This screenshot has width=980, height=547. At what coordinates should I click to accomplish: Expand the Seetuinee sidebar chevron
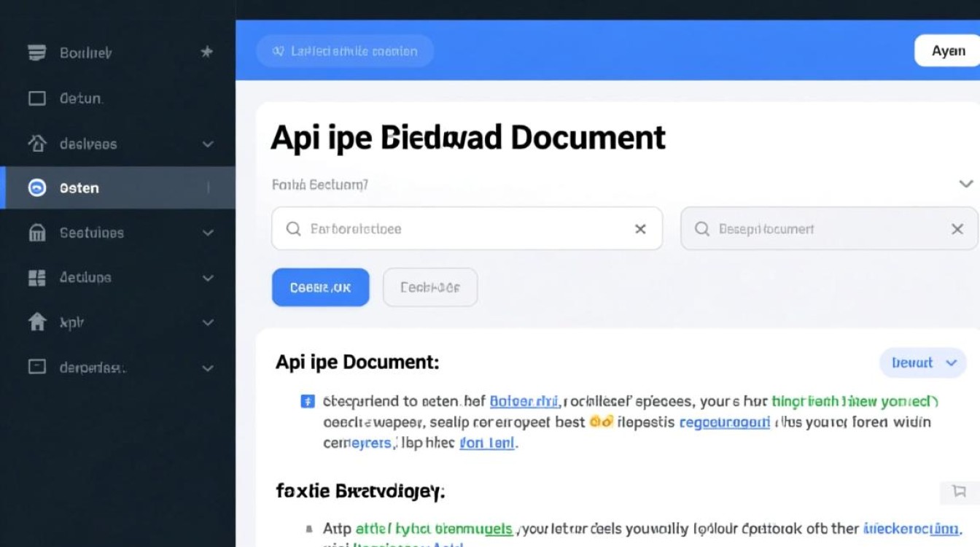coord(208,233)
